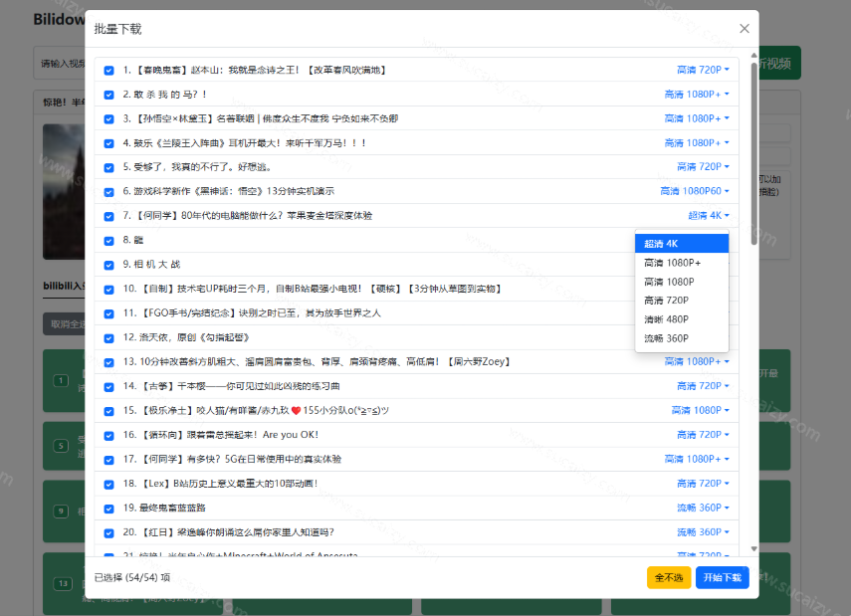The width and height of the screenshot is (851, 616).
Task: Uncheck video 15 极乐净土 checkbox
Action: pos(109,411)
